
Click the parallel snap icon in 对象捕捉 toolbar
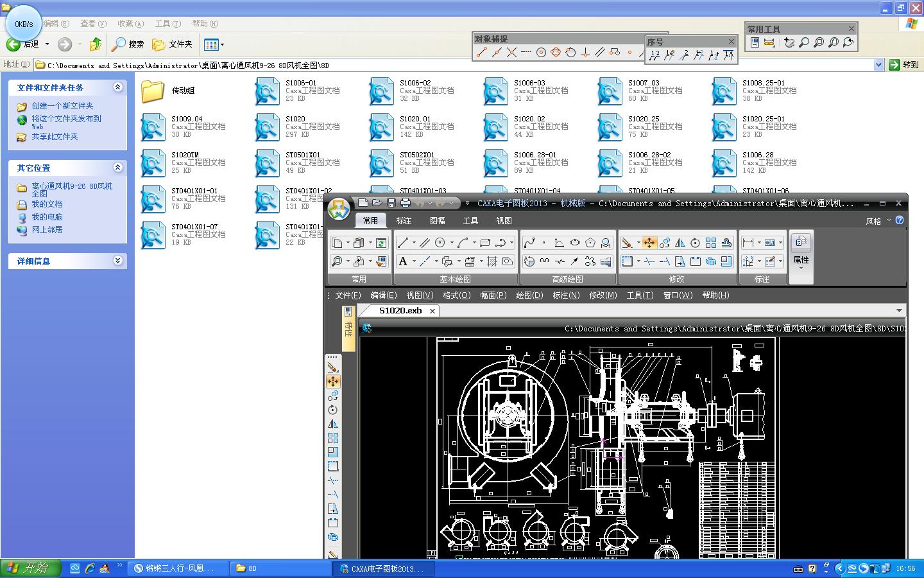pyautogui.click(x=600, y=53)
